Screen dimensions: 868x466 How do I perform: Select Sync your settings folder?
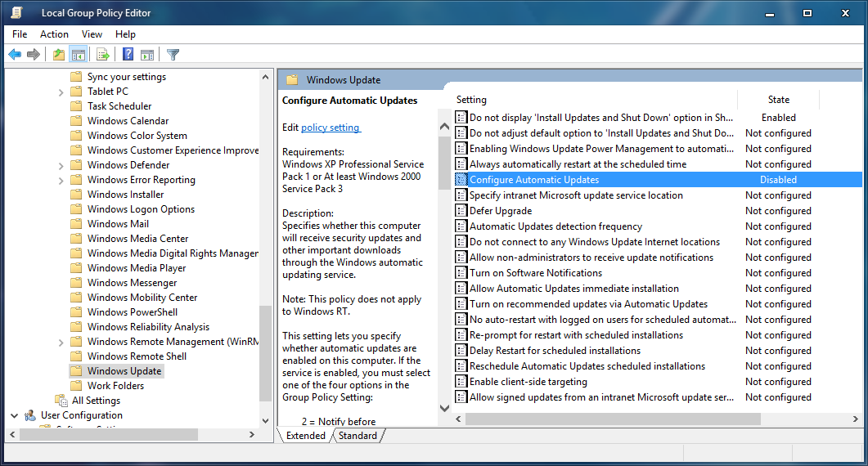coord(127,76)
